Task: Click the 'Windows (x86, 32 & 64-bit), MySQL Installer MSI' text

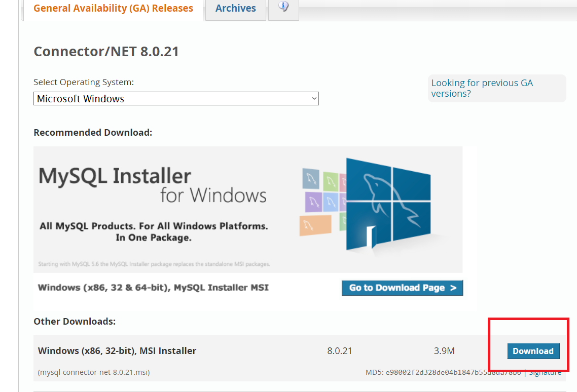Action: tap(153, 288)
